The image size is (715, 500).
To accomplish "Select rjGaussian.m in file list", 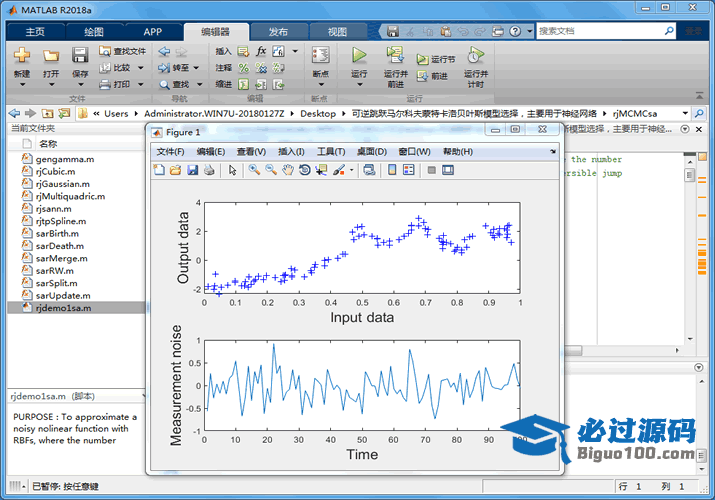I will 62,184.
